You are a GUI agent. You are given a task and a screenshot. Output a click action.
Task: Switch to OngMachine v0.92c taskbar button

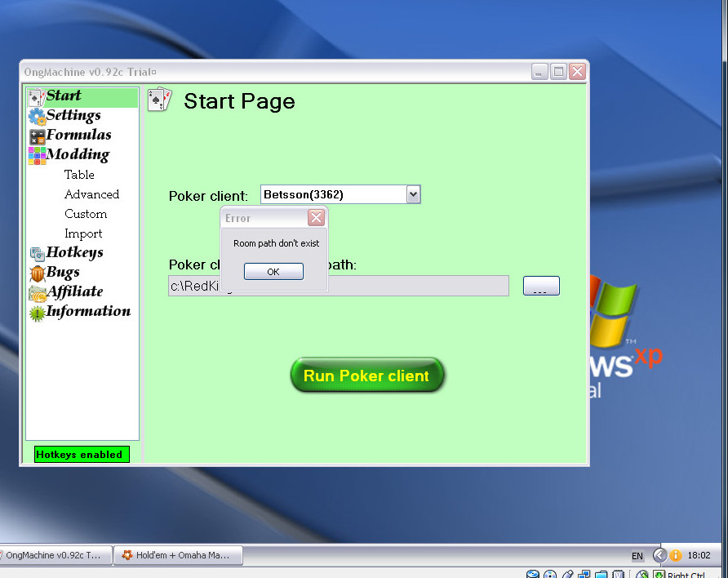click(55, 555)
